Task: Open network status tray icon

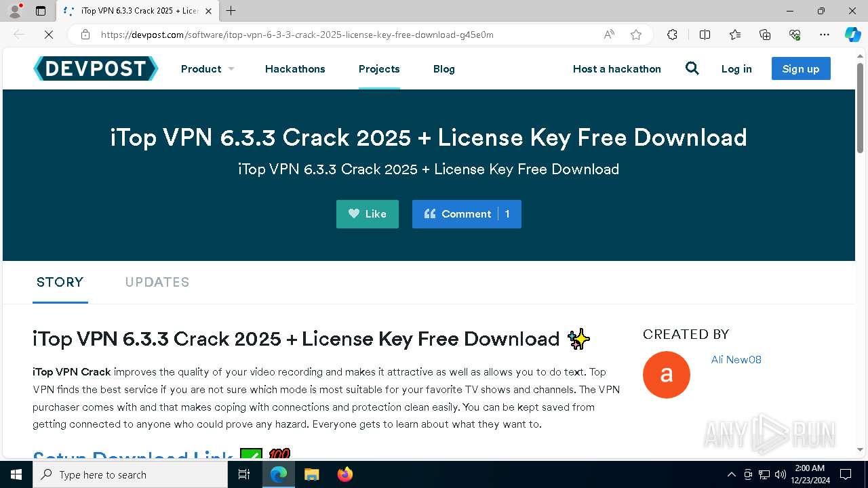Action: click(764, 474)
